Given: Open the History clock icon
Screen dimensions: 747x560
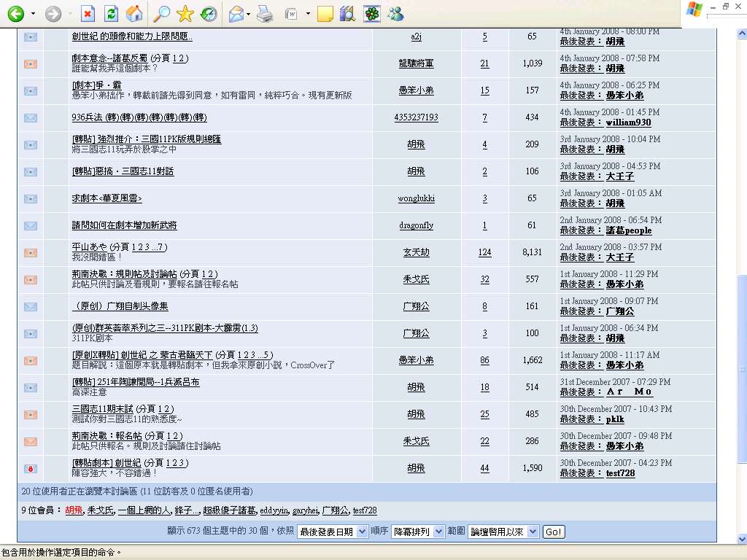Looking at the screenshot, I should click(x=209, y=14).
